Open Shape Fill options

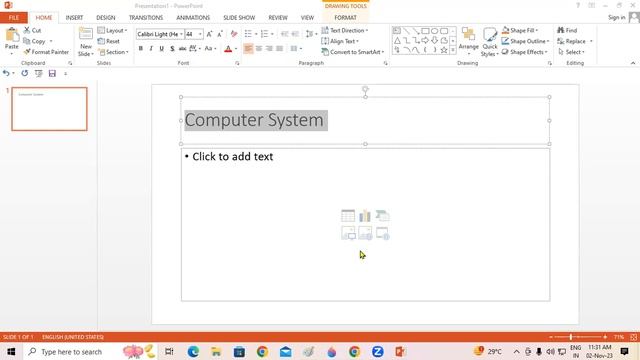click(x=520, y=30)
